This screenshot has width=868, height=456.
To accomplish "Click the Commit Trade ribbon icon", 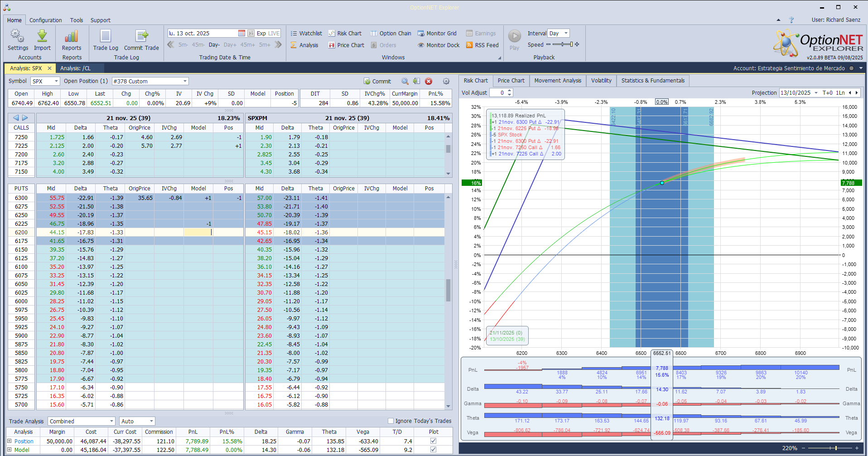I will [141, 36].
